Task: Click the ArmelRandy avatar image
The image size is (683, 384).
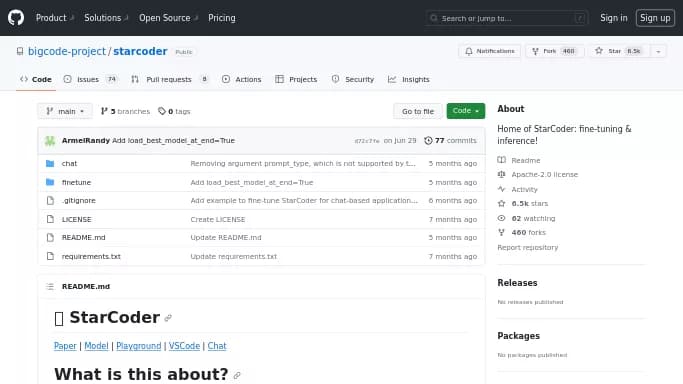Action: 50,141
